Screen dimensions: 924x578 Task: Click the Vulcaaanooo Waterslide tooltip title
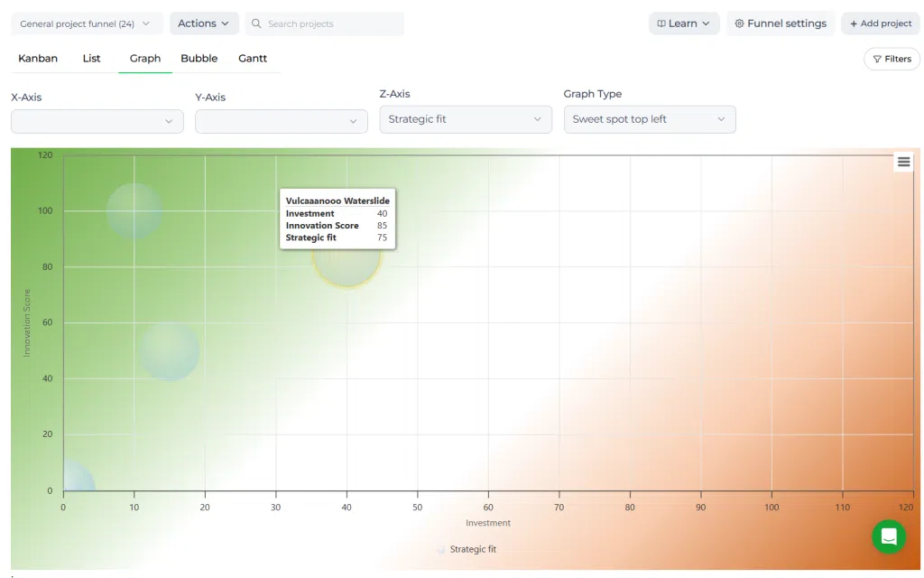coord(337,201)
